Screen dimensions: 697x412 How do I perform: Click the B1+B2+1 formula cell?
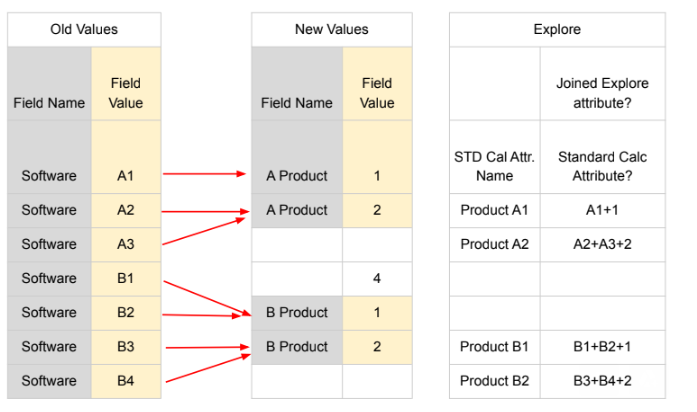click(601, 346)
